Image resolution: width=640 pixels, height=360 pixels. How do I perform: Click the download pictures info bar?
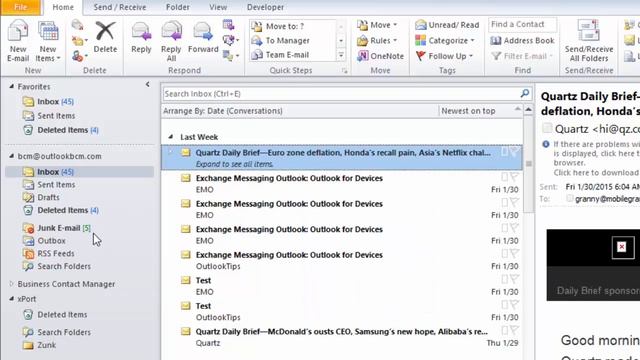[x=590, y=158]
